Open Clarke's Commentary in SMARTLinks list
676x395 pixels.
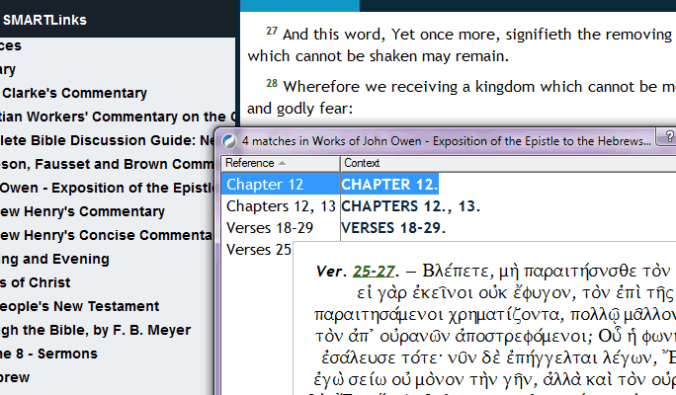(74, 93)
